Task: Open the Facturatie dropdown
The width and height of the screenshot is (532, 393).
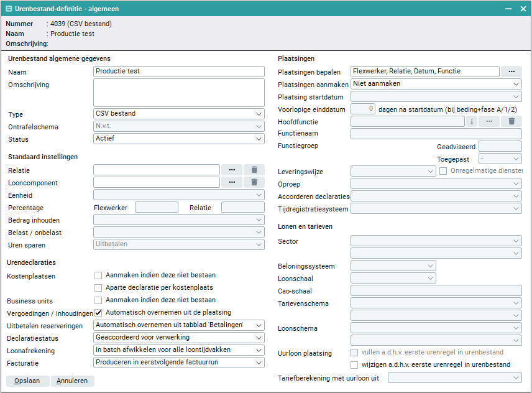Action: click(179, 363)
